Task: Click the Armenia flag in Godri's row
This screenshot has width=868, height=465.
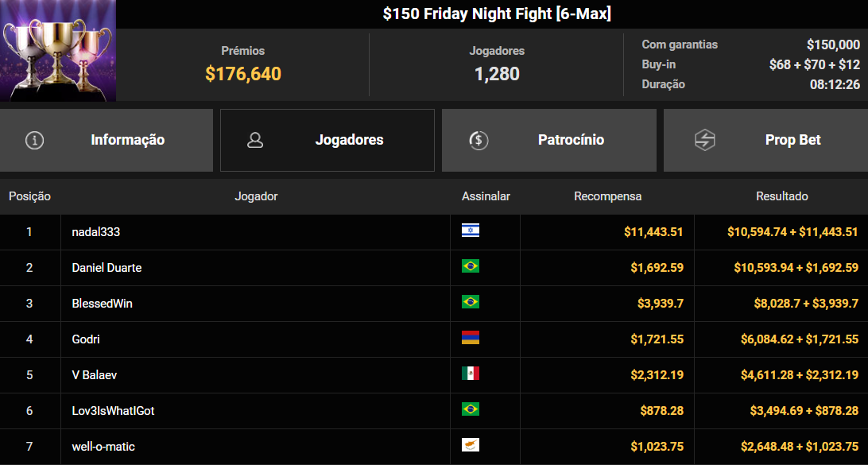Action: pos(471,338)
